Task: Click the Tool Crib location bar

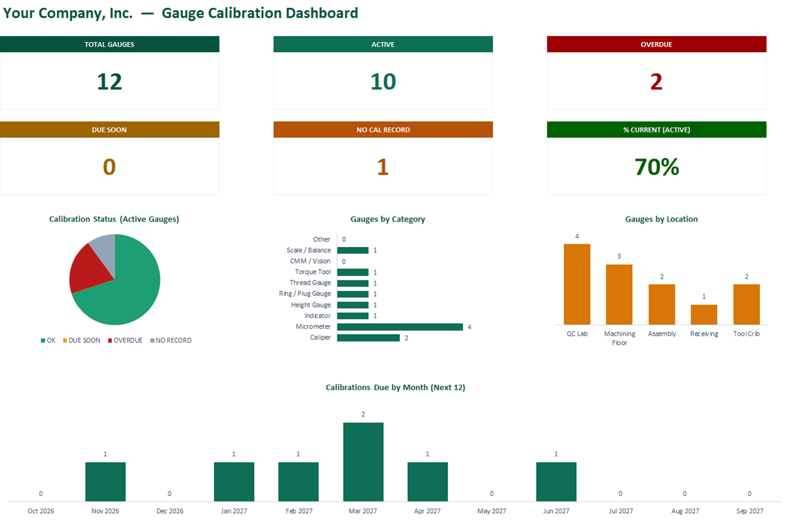Action: 747,305
